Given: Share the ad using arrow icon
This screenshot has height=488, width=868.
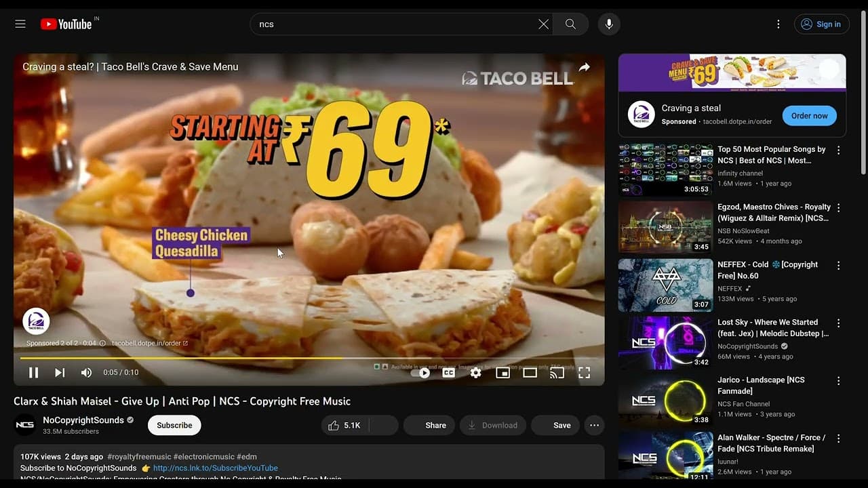Looking at the screenshot, I should (584, 67).
